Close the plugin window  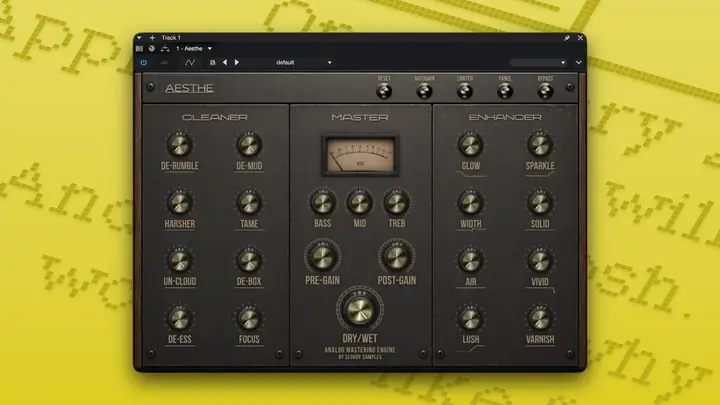(580, 38)
